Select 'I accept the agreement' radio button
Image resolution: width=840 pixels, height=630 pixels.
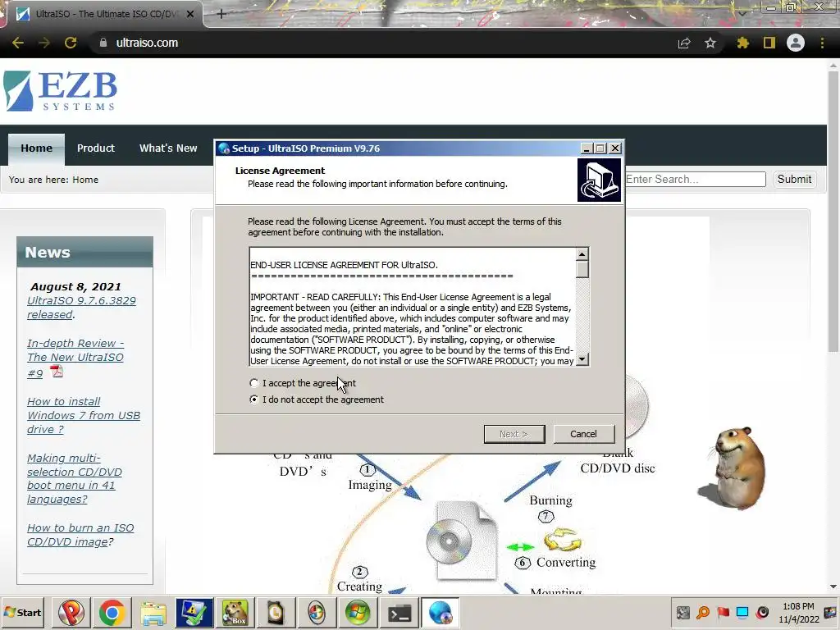tap(254, 383)
